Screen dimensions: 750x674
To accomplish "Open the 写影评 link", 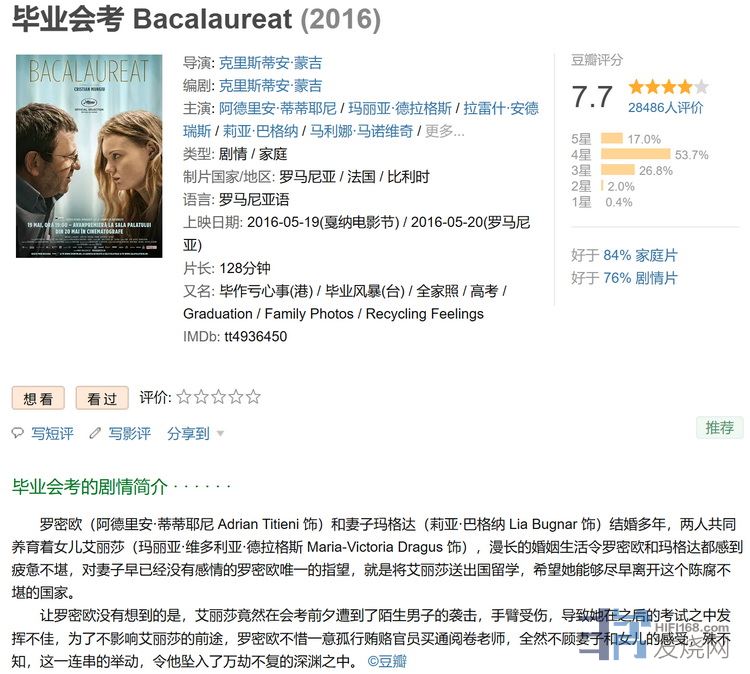I will coord(129,433).
